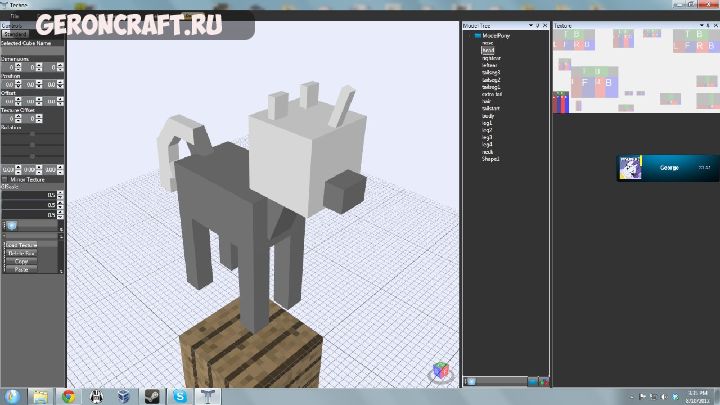Increase the first Dimensions value
Screen dimensions: 720x405
click(18, 65)
